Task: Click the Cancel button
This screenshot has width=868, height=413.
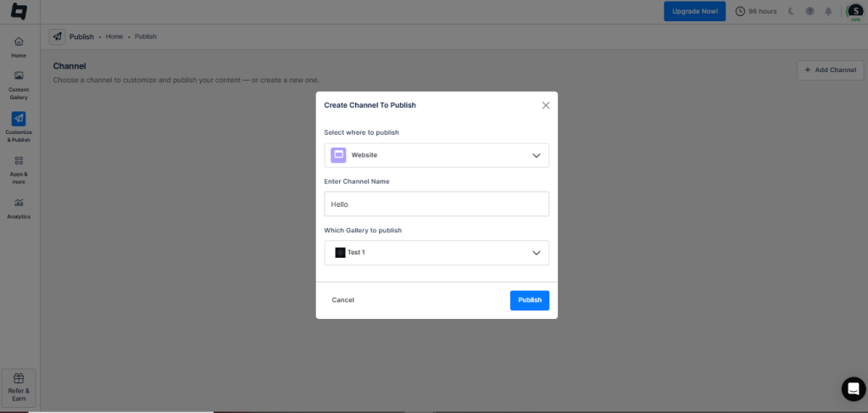Action: point(343,300)
